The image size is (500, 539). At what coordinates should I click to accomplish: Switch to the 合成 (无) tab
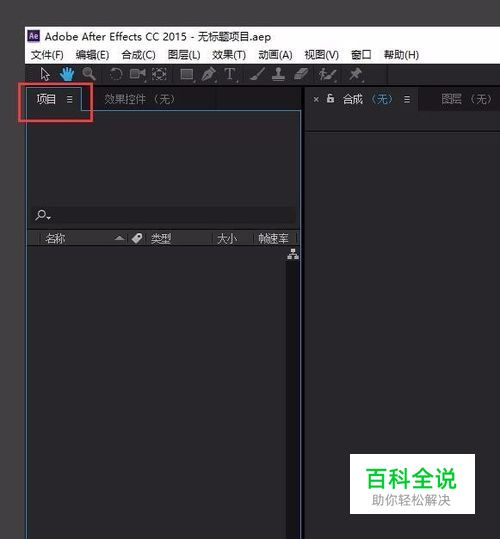[x=367, y=99]
